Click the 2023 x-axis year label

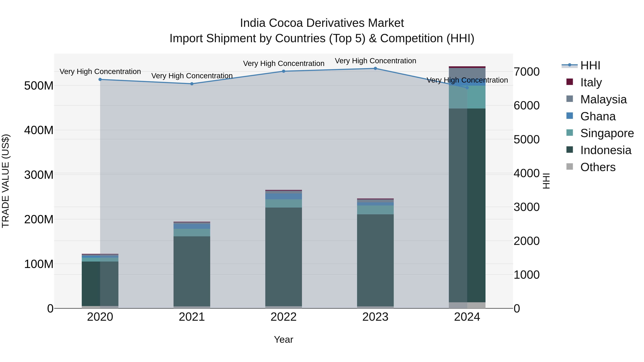[x=375, y=317]
